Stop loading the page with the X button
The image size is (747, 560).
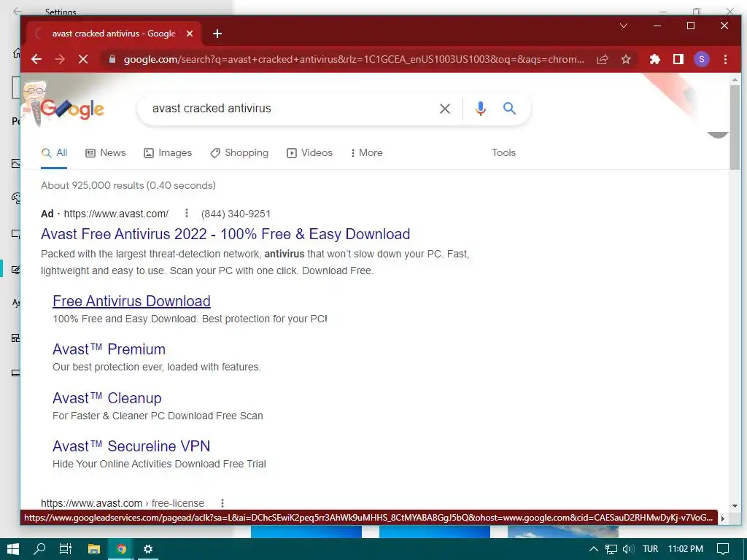[x=83, y=59]
